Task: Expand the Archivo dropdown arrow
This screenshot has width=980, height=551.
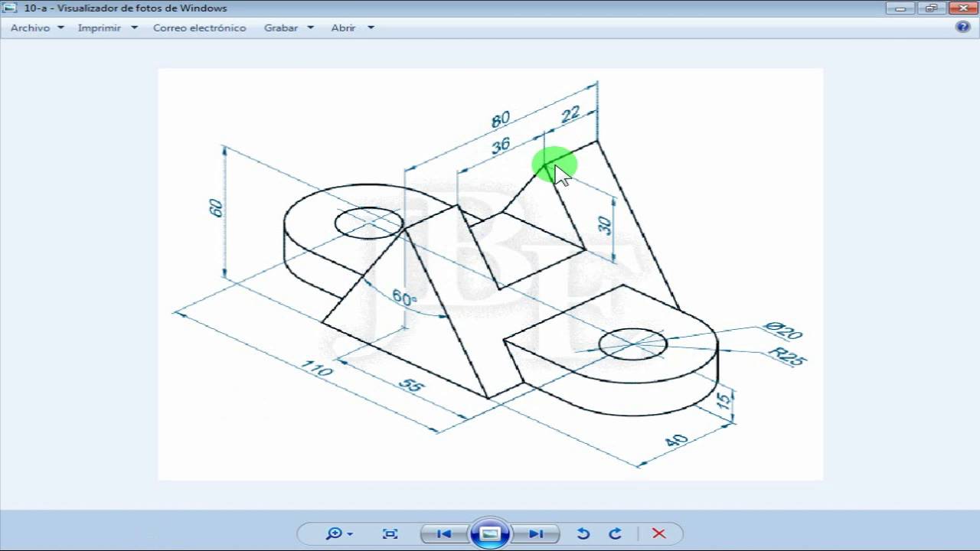Action: tap(60, 28)
